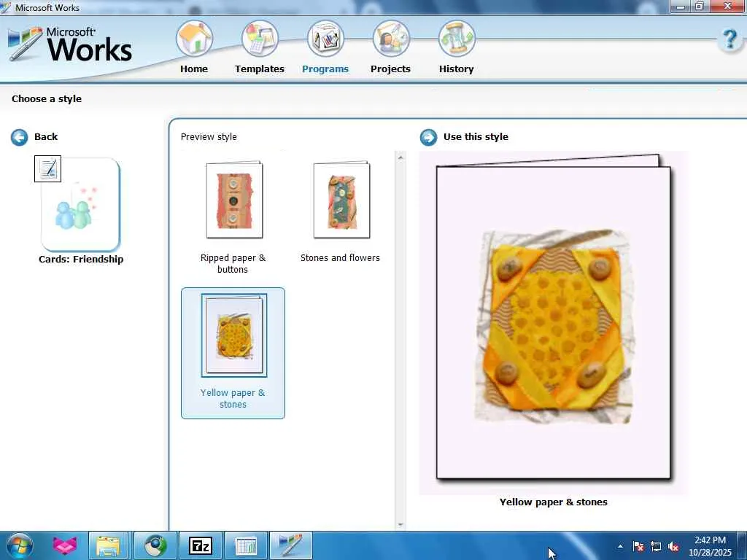This screenshot has width=747, height=560.
Task: Open Action Center flag tray icon
Action: (x=638, y=546)
